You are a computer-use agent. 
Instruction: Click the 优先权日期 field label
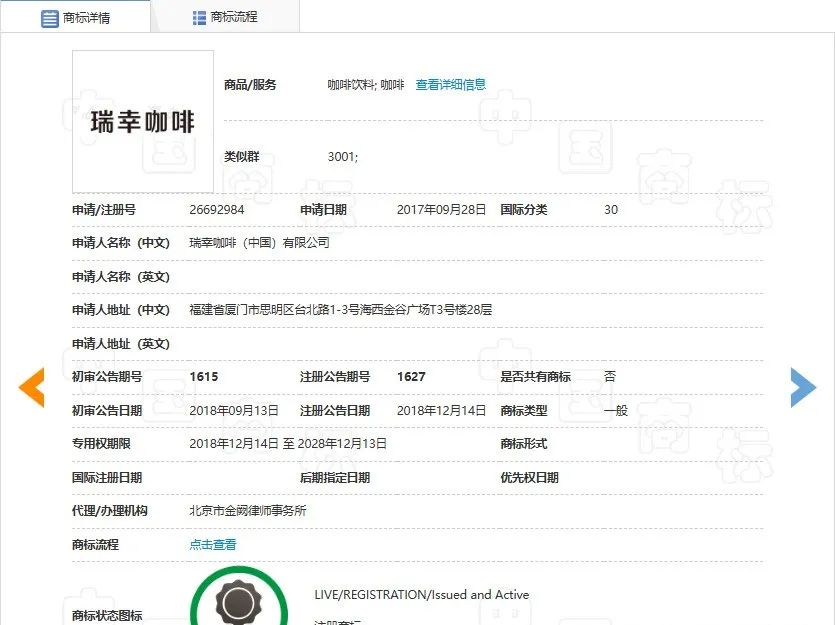point(530,478)
